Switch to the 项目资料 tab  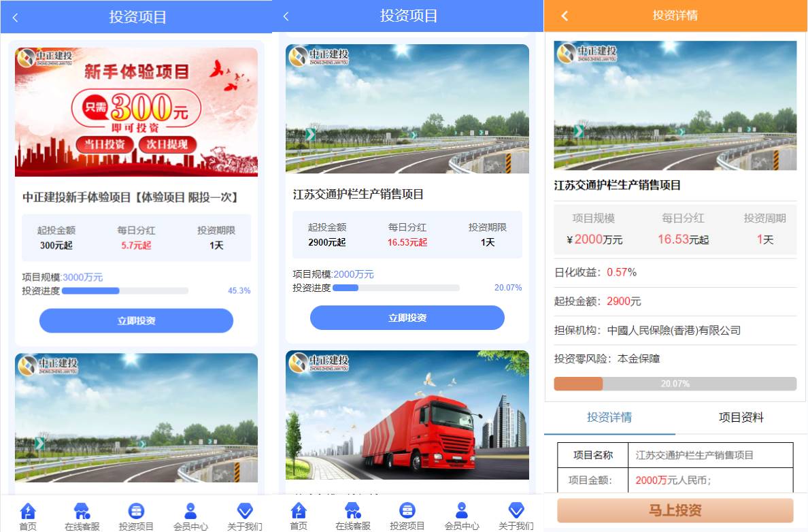point(741,417)
